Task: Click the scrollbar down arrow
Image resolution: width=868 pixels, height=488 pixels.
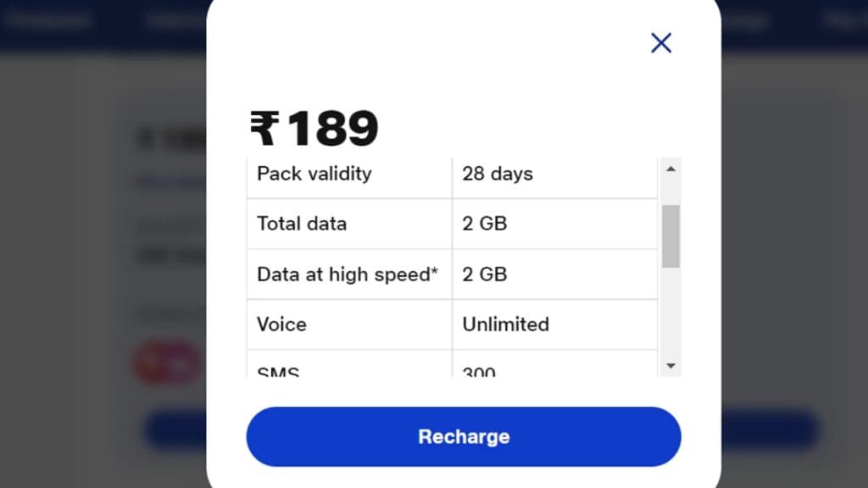Action: tap(670, 366)
